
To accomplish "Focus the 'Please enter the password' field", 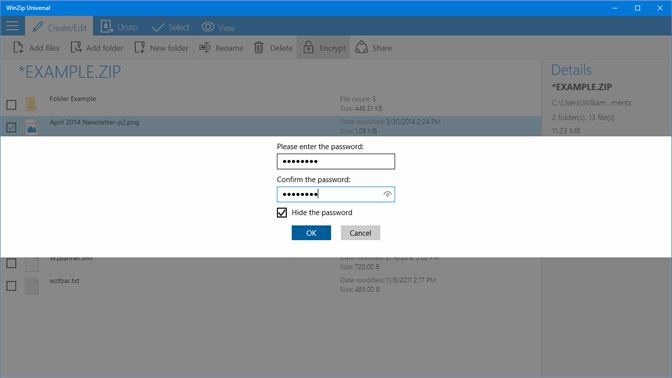I will (x=336, y=162).
